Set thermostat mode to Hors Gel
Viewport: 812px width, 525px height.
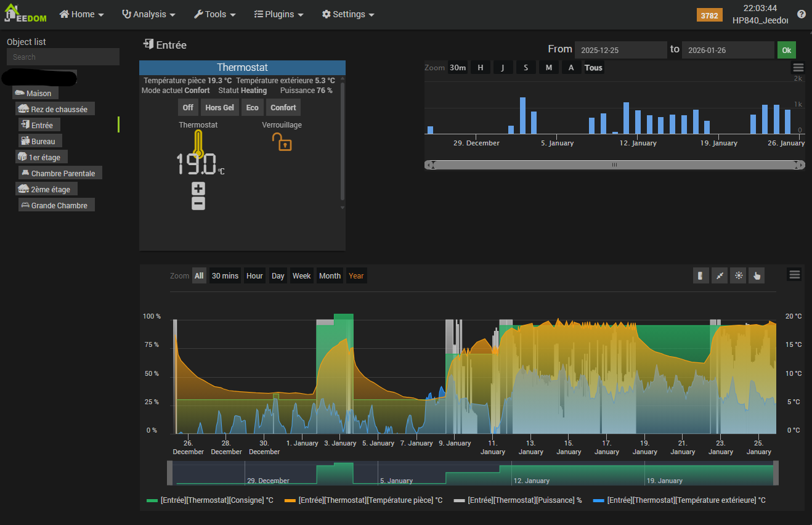pyautogui.click(x=219, y=107)
